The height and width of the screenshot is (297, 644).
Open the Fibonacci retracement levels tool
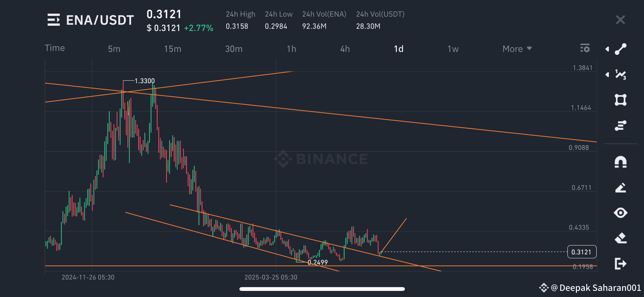pos(621,126)
